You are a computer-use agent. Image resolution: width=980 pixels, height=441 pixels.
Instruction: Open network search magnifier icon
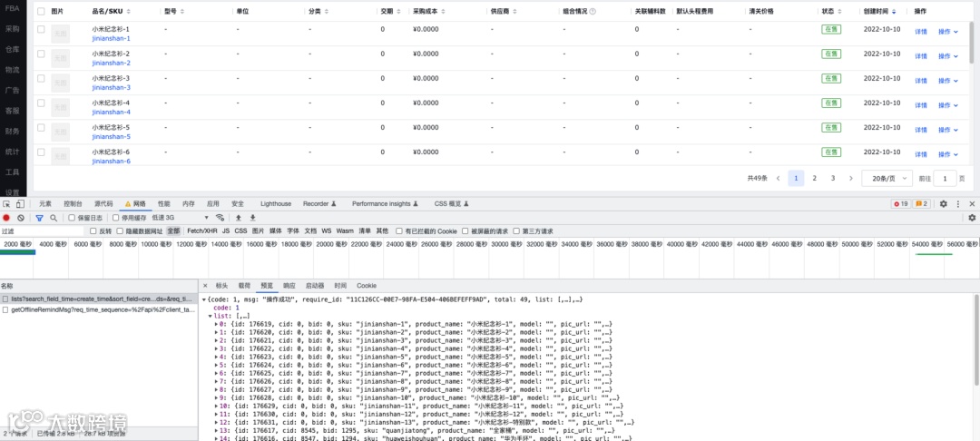tap(54, 218)
